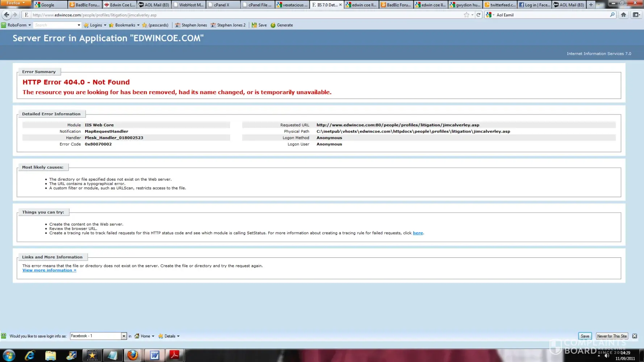Click the Reload page icon
This screenshot has height=362, width=644.
tap(478, 15)
